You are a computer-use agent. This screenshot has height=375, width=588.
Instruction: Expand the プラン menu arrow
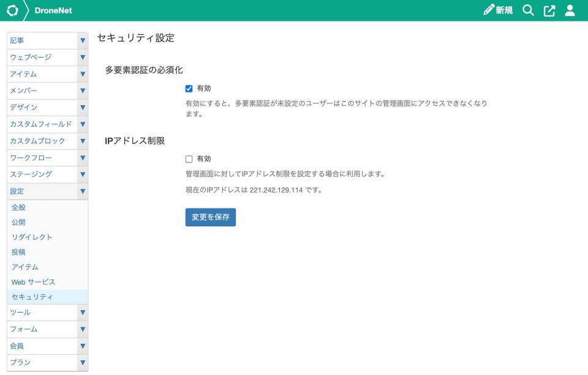83,363
